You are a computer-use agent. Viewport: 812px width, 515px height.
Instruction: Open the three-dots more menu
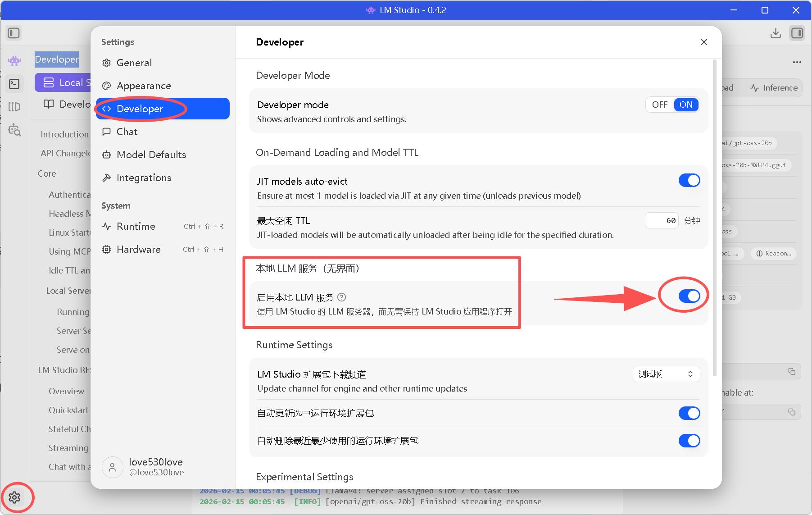[x=797, y=62]
